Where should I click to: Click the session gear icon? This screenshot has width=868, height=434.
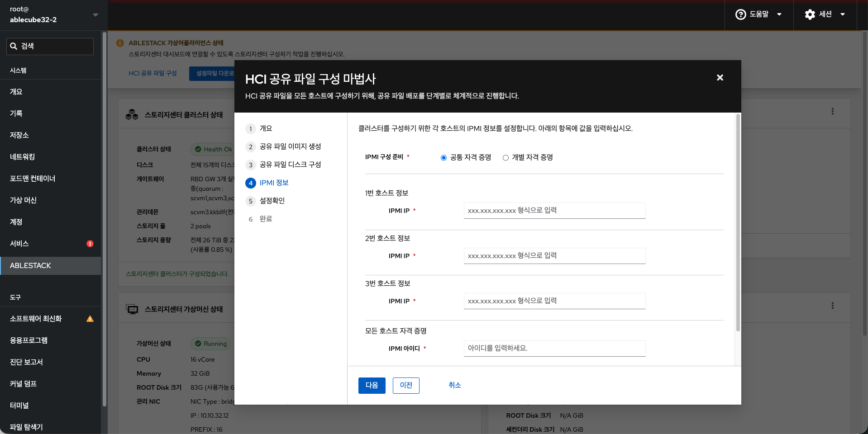[x=810, y=14]
